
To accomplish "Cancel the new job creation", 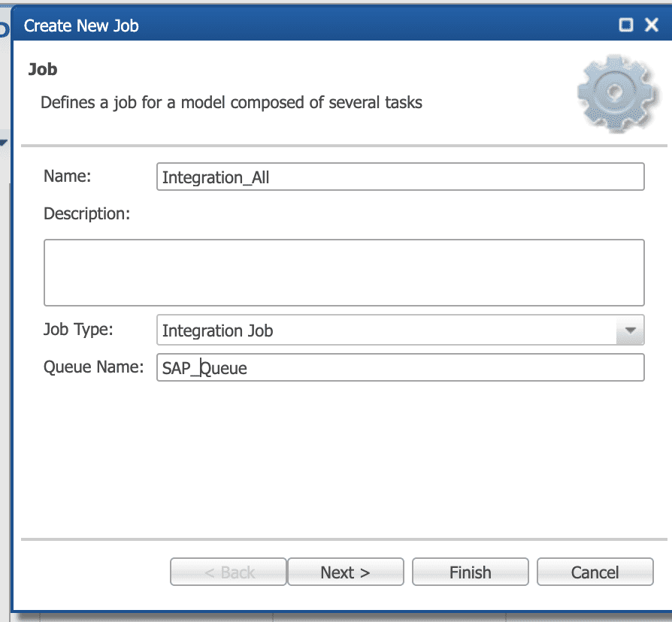I will [595, 572].
